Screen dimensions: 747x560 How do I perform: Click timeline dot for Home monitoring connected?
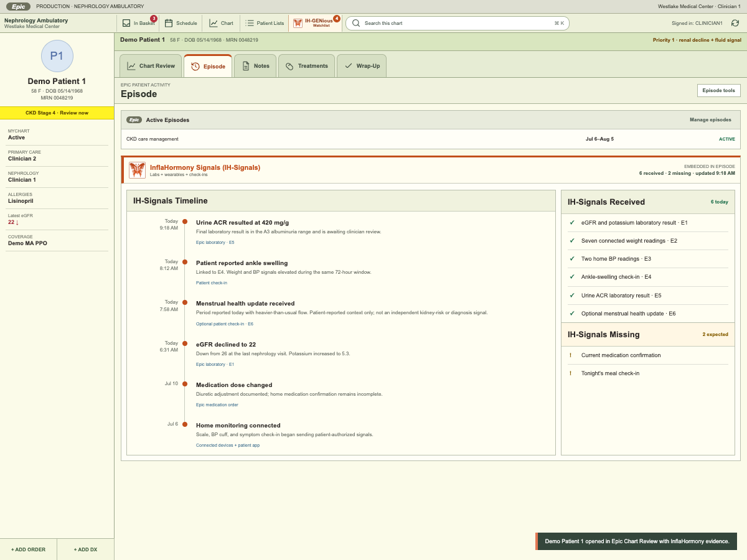(x=185, y=424)
